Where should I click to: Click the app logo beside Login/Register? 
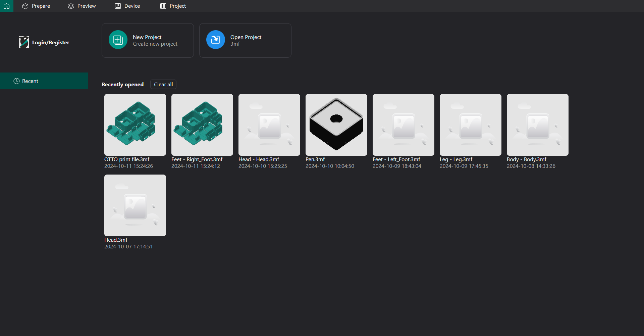24,42
